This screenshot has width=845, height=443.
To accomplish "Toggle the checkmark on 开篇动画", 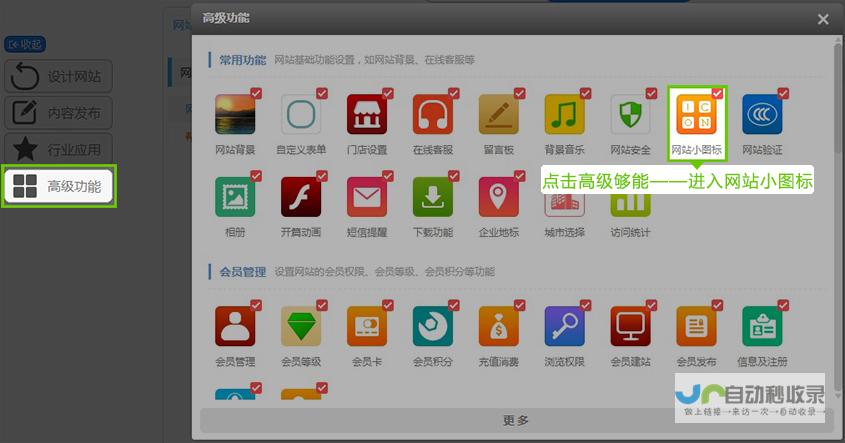I will pos(322,176).
